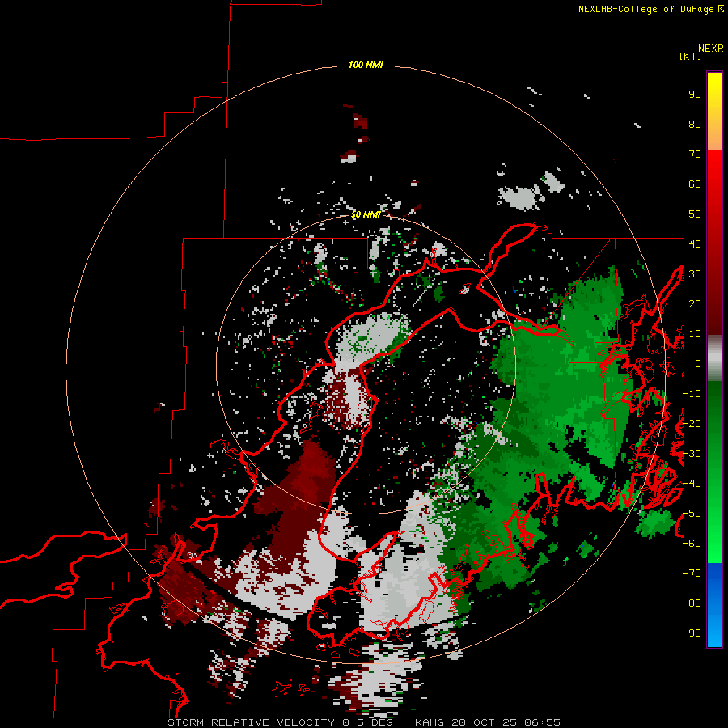Image resolution: width=728 pixels, height=728 pixels.
Task: Click the [KT] units label
Action: (691, 56)
